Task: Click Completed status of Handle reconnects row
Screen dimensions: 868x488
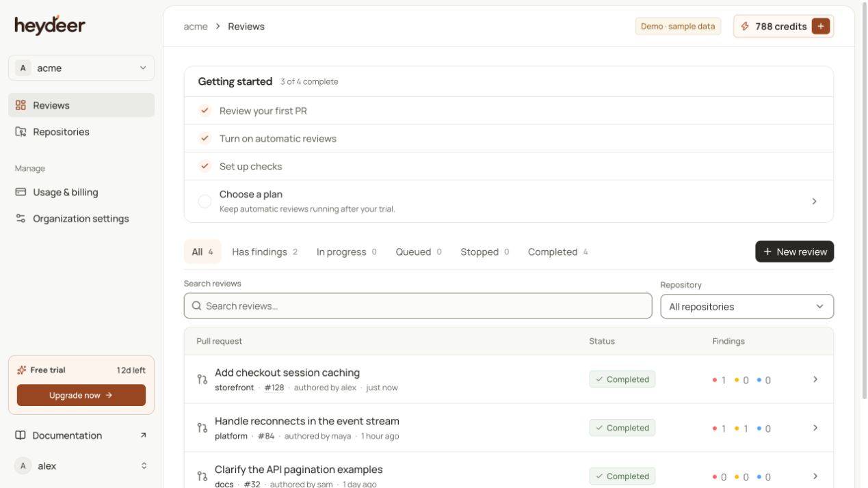Action: pos(622,428)
